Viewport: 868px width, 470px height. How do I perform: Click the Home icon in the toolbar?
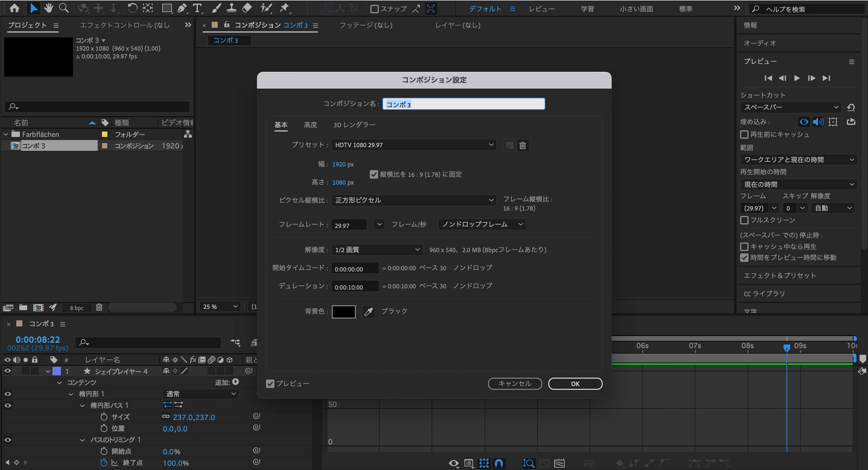tap(14, 8)
